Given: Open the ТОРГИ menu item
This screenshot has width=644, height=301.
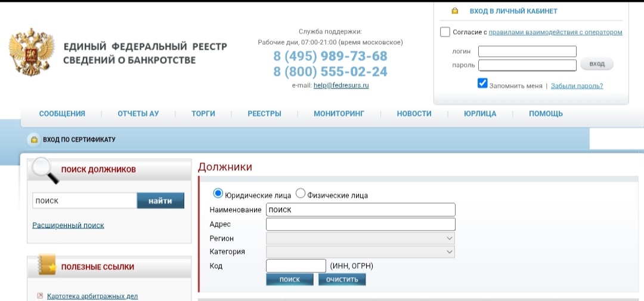Looking at the screenshot, I should [x=203, y=114].
